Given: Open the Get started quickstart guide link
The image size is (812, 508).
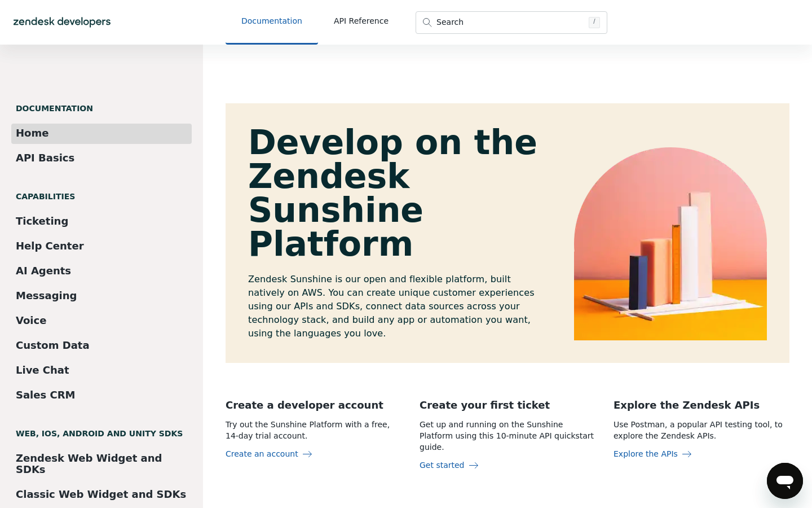Looking at the screenshot, I should coord(442,465).
